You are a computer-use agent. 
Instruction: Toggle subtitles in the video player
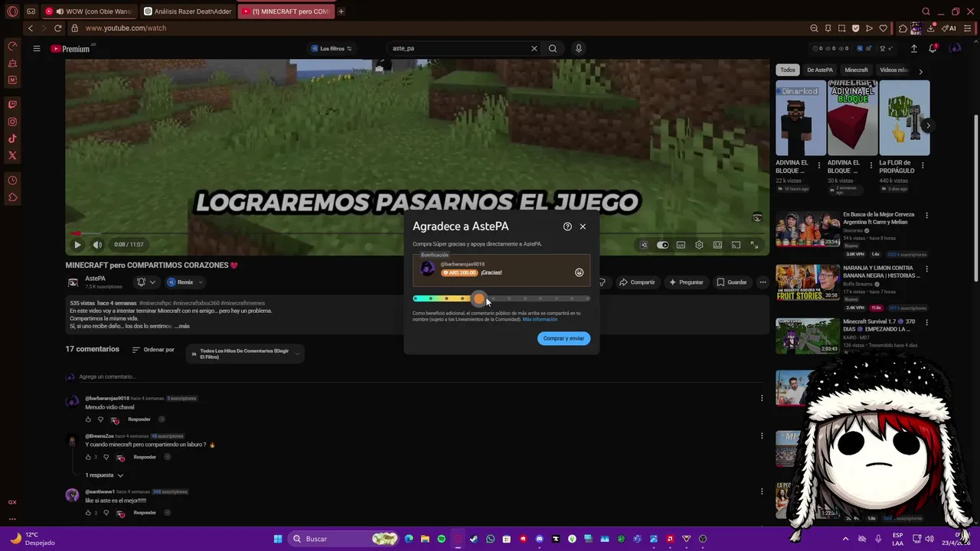coord(681,245)
